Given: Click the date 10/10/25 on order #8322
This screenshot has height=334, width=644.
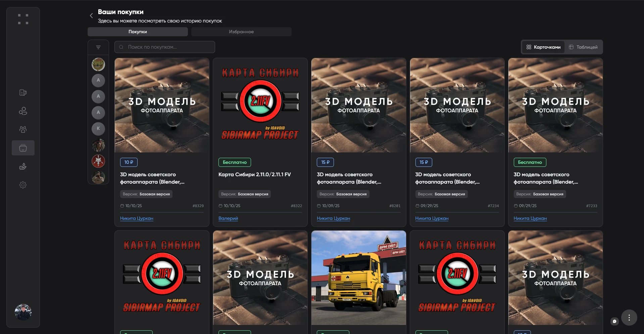Looking at the screenshot, I should 232,206.
